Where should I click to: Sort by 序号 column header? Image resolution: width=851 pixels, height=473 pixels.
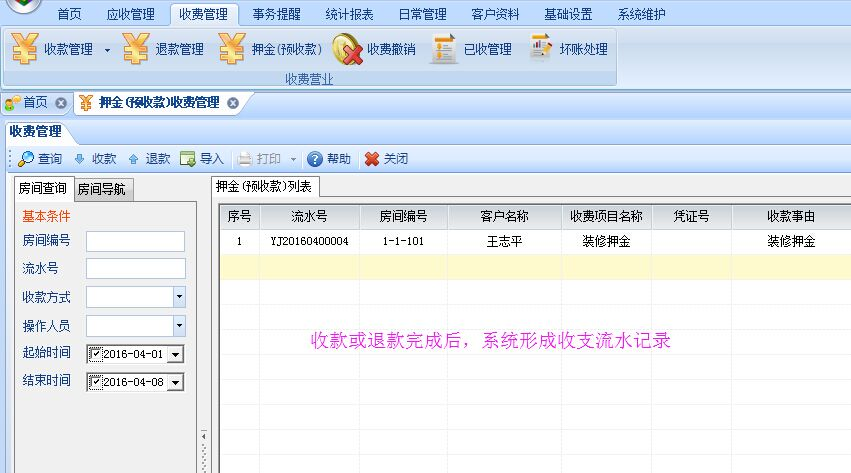(239, 216)
